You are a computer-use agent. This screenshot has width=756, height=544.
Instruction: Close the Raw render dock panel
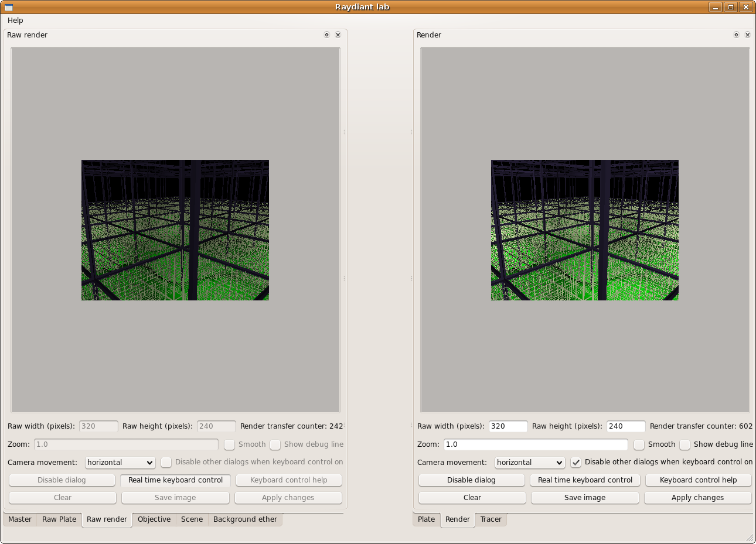338,35
